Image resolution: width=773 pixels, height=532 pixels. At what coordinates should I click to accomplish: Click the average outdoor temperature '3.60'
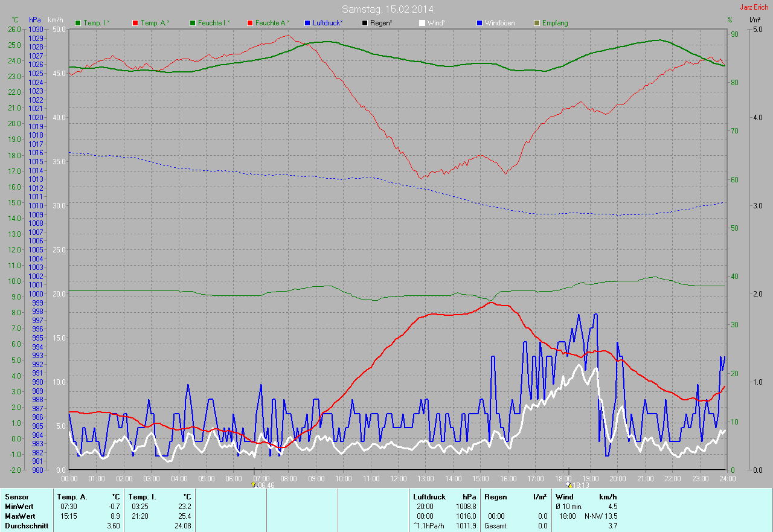click(114, 526)
